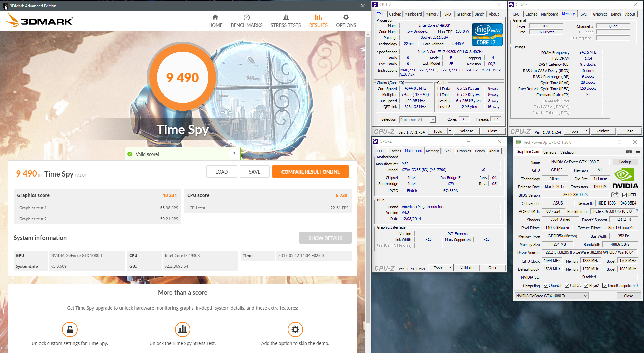
Task: Click Validate in CPU-Z Mainboard window
Action: pyautogui.click(x=467, y=268)
